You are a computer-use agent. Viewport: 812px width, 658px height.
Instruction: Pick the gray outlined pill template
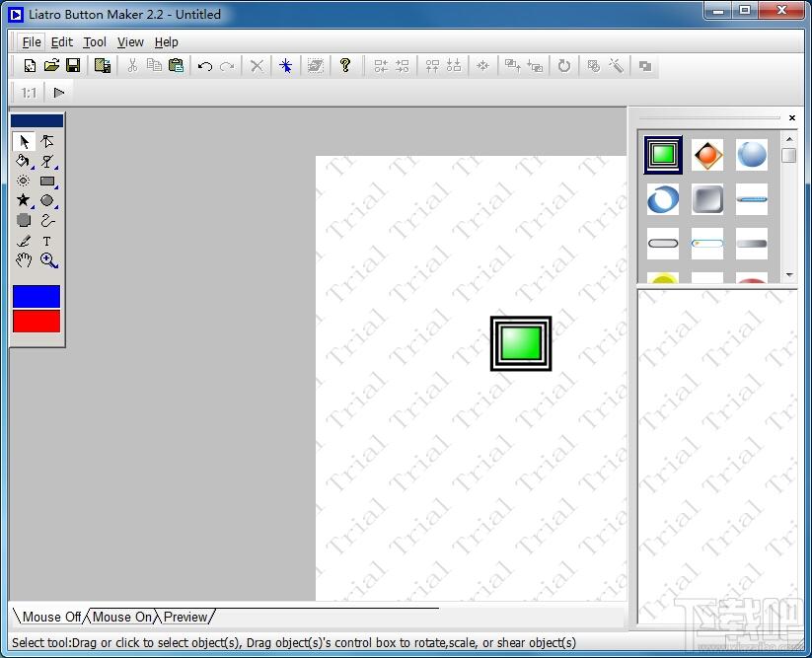coord(663,244)
